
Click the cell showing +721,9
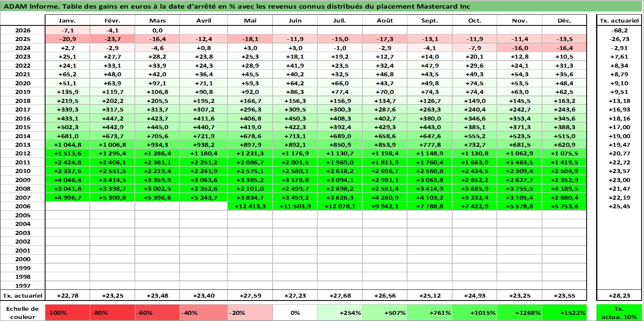[x=204, y=136]
